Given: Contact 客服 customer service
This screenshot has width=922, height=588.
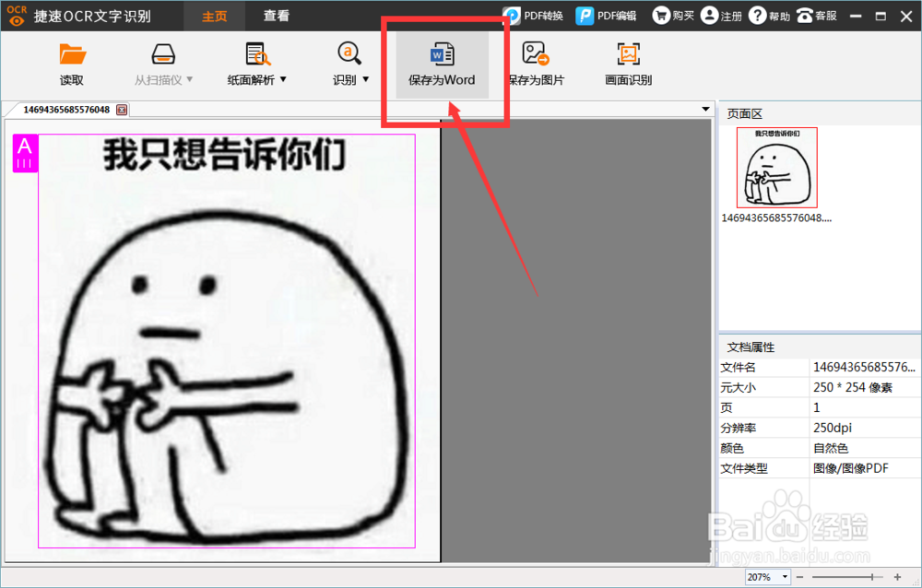Looking at the screenshot, I should pyautogui.click(x=817, y=16).
